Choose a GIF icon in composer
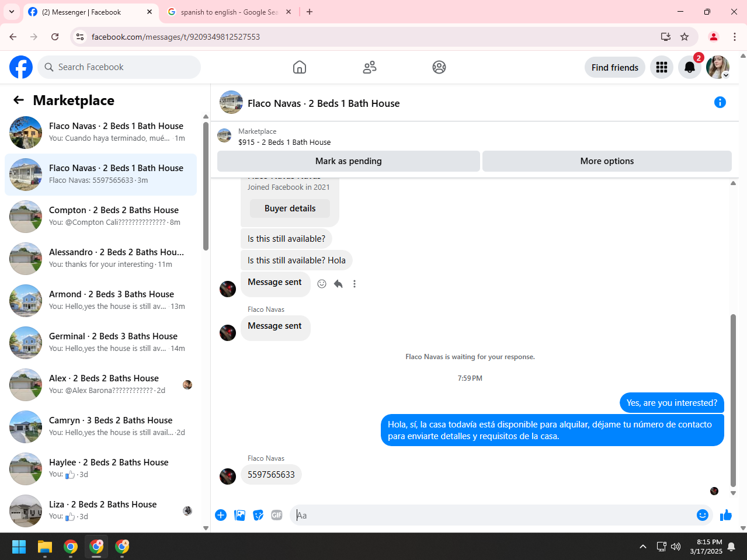Screen dimensions: 747x560 click(x=277, y=515)
